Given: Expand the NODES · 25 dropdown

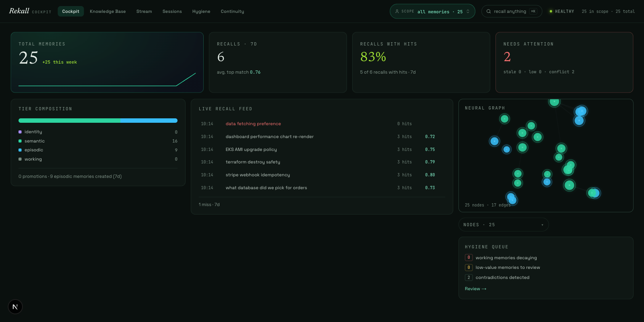Looking at the screenshot, I should pyautogui.click(x=504, y=225).
